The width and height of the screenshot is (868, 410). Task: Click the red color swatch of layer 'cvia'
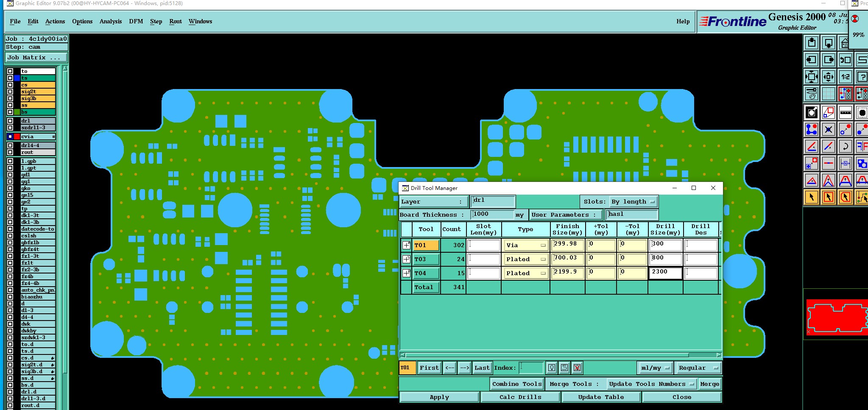(x=17, y=137)
